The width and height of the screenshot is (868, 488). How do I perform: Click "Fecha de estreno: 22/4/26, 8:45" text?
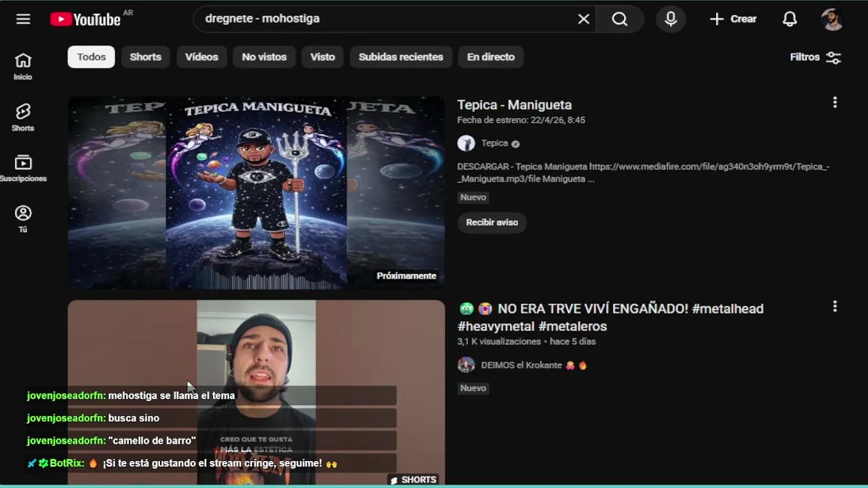coord(521,120)
